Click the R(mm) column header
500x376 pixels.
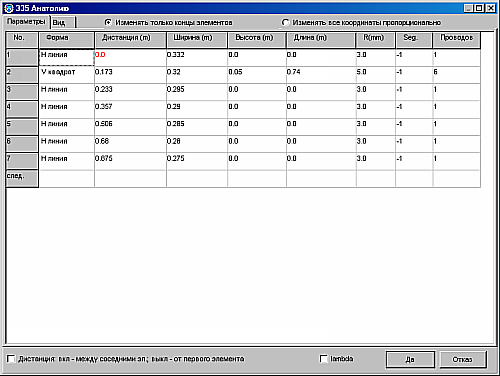(x=376, y=40)
